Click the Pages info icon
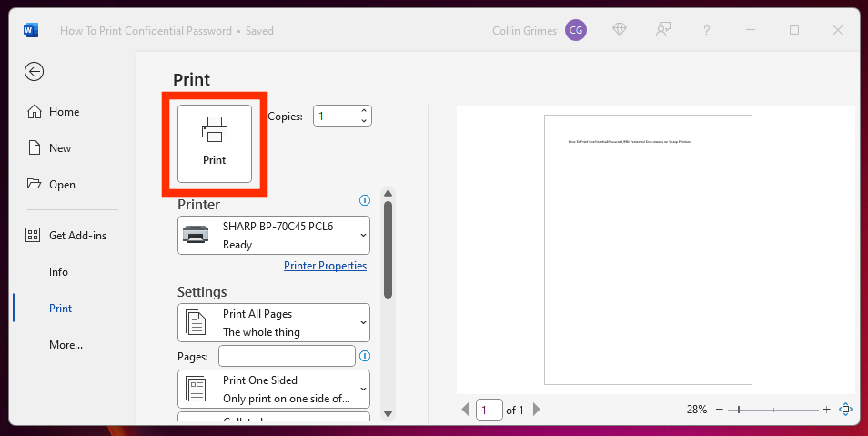The height and width of the screenshot is (436, 868). pyautogui.click(x=365, y=356)
